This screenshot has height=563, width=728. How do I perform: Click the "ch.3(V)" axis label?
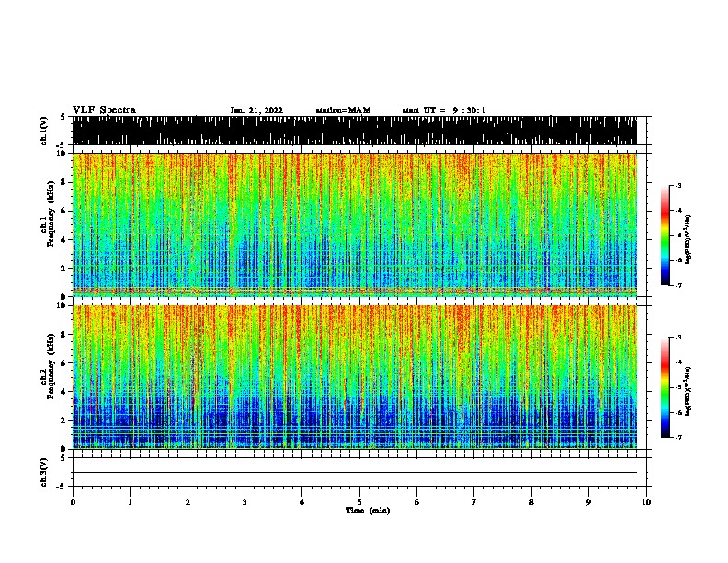click(x=43, y=472)
